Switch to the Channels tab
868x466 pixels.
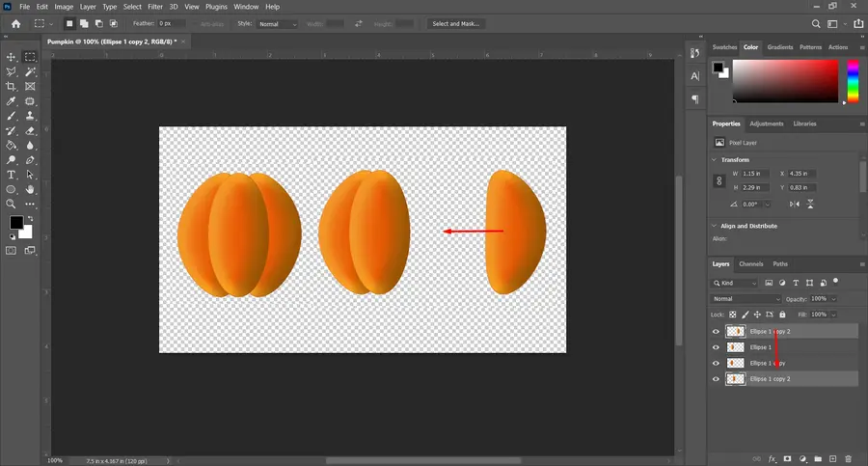[x=750, y=263]
